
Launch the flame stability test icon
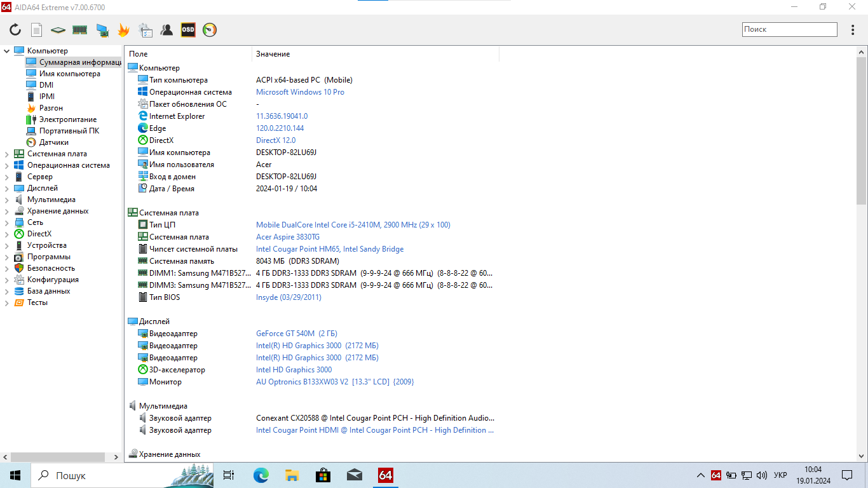click(x=123, y=30)
